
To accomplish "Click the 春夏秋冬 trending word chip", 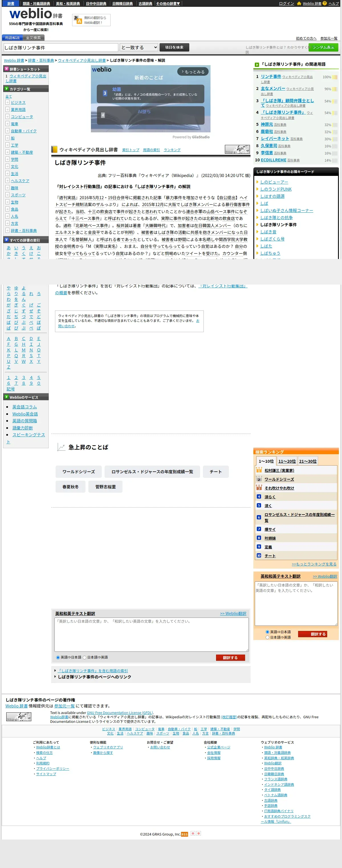I will tap(70, 487).
